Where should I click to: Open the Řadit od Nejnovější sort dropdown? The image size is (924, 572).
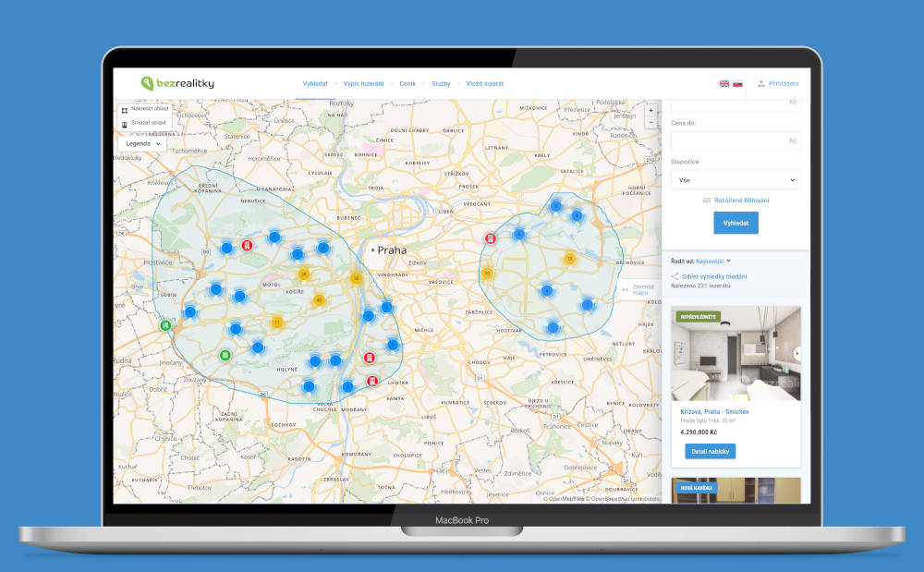point(713,261)
